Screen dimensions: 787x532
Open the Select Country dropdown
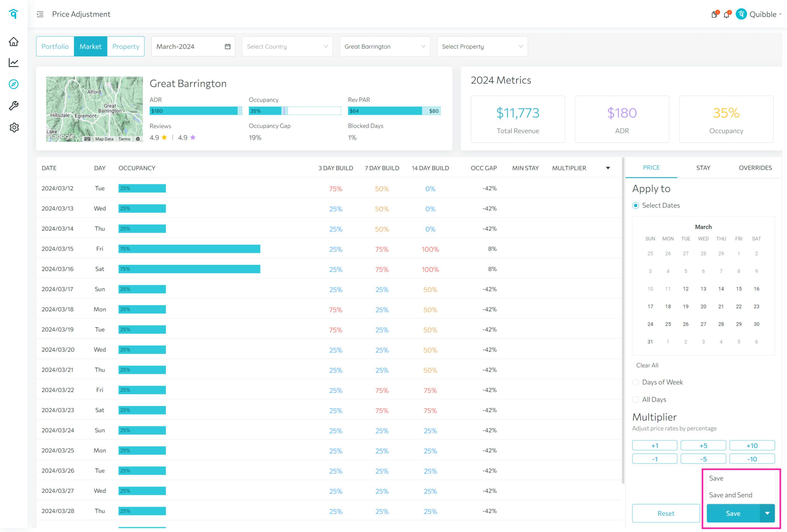point(287,46)
